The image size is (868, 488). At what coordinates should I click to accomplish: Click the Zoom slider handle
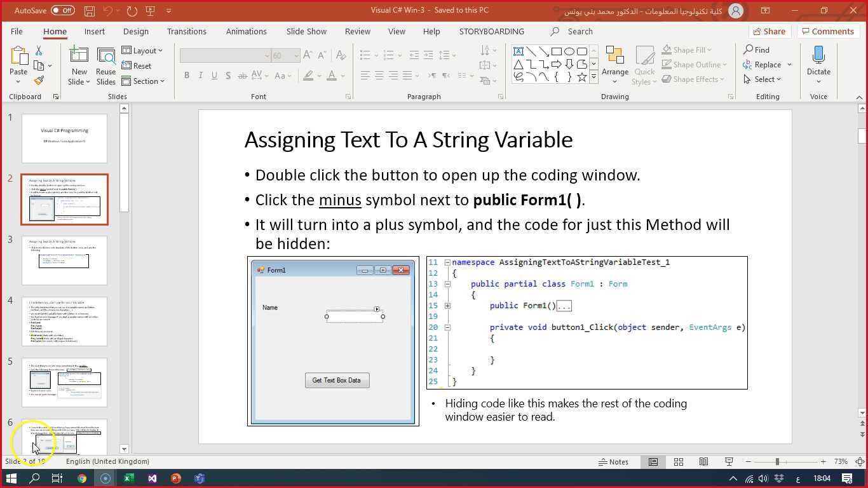point(777,462)
